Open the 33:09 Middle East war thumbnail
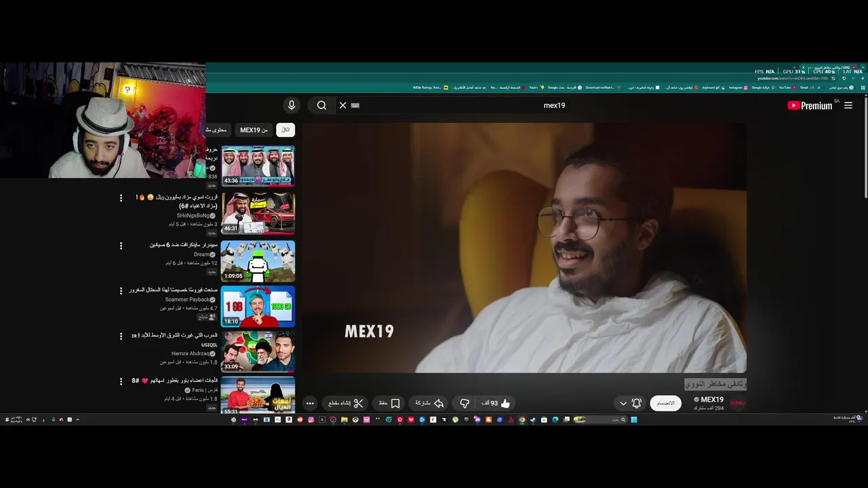Viewport: 868px width, 488px height. click(258, 351)
